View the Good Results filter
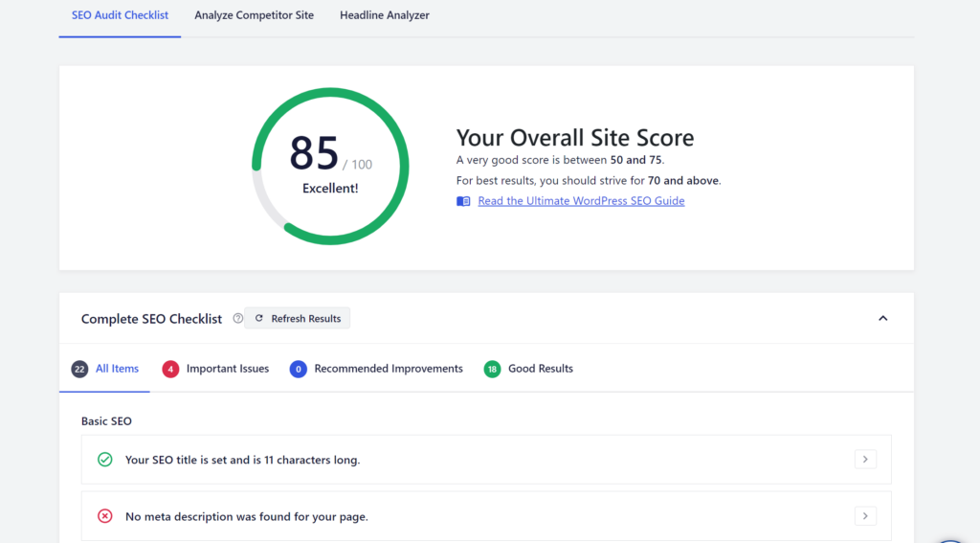Viewport: 980px width, 543px height. [x=540, y=369]
